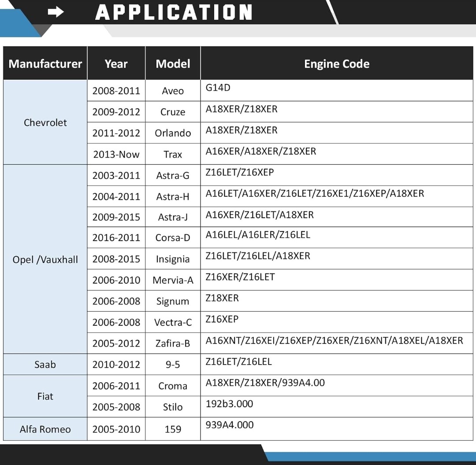Select the 2013-Now year cell
The image size is (476, 465).
[x=116, y=155]
